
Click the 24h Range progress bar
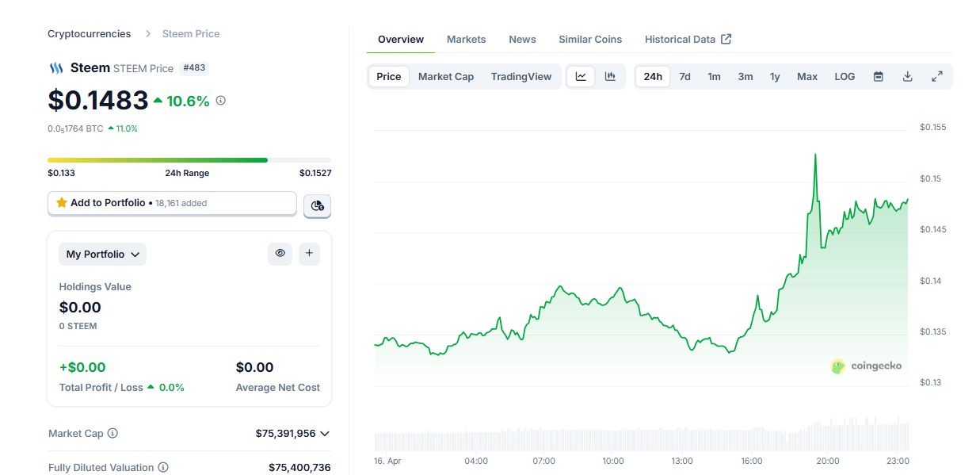pos(189,160)
